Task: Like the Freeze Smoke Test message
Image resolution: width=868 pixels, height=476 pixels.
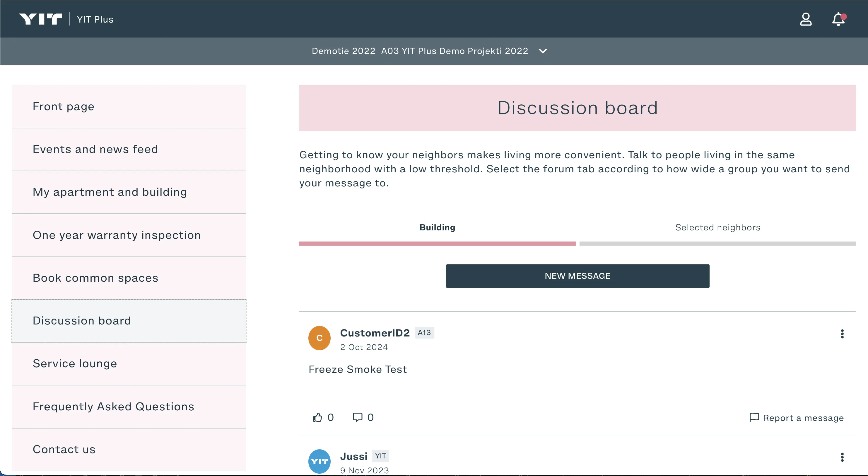Action: click(317, 417)
